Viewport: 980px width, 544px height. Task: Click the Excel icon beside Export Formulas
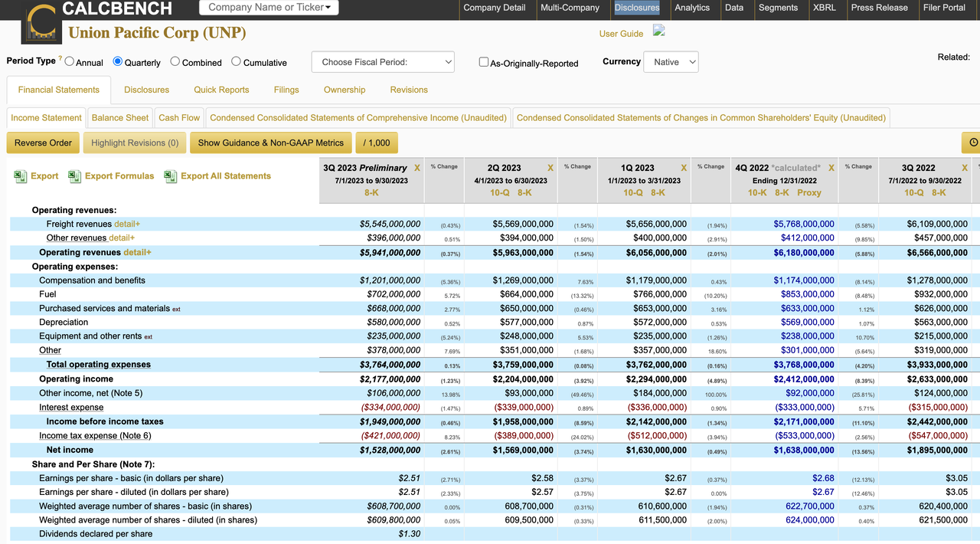pyautogui.click(x=74, y=176)
